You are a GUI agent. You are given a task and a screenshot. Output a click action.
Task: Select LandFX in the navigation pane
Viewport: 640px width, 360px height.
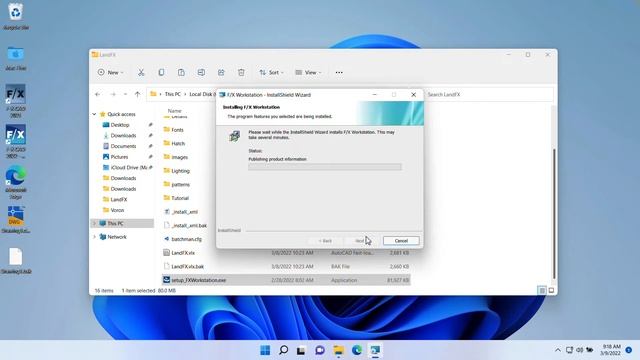point(118,200)
